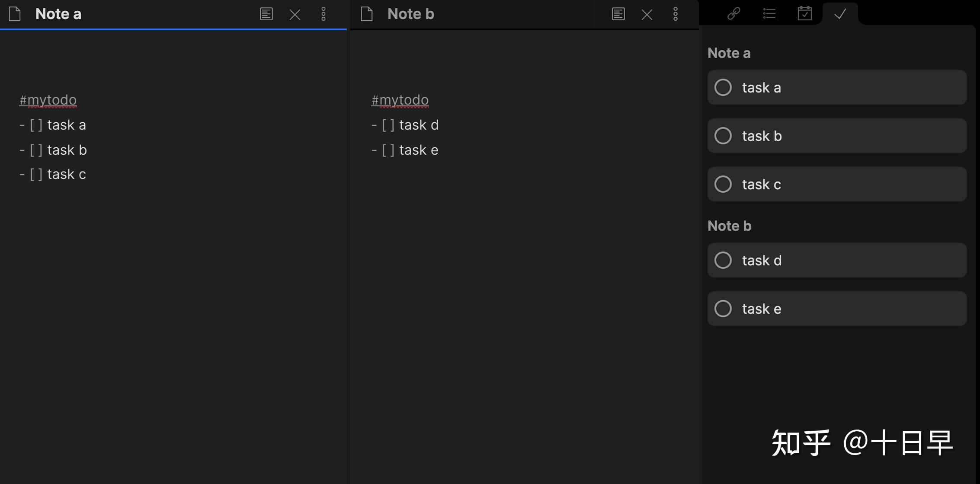This screenshot has width=980, height=484.
Task: Click the Note a file icon
Action: click(x=15, y=14)
